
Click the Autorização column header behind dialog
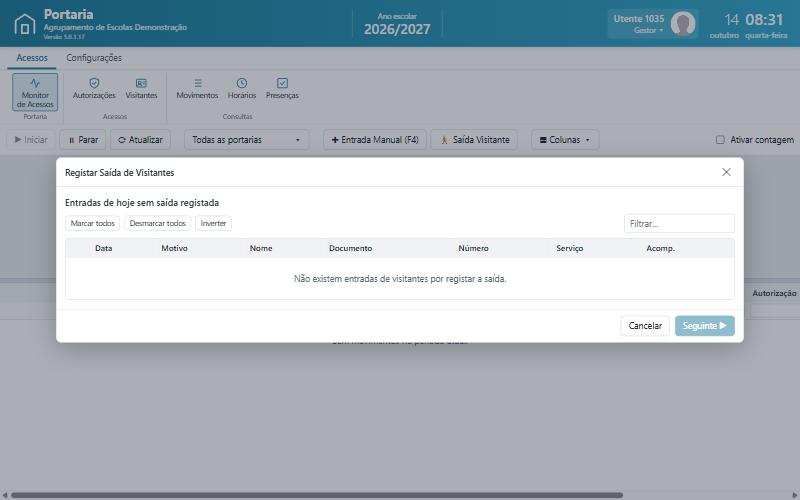tap(774, 293)
